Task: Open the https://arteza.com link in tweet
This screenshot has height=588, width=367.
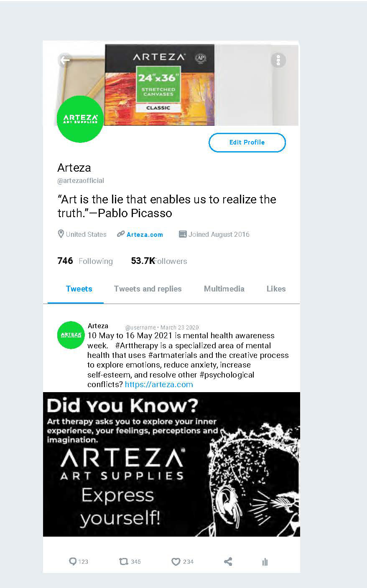Action: (159, 384)
